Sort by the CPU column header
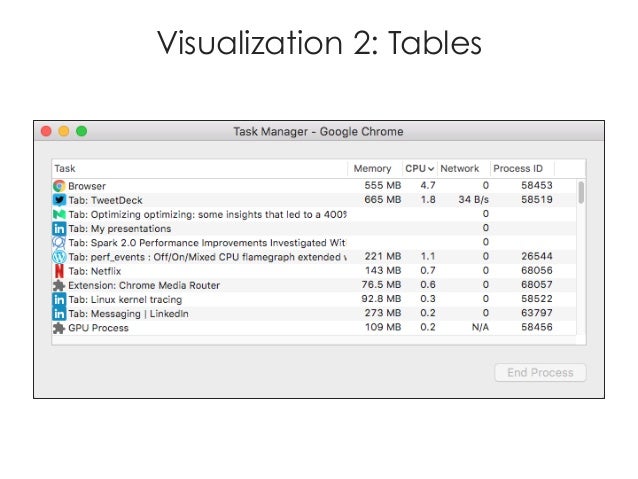638x479 pixels. 418,169
